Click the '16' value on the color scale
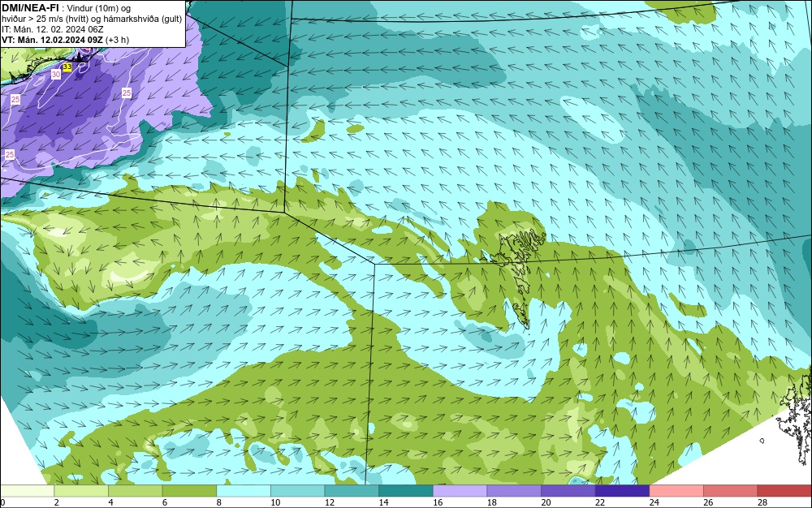This screenshot has width=812, height=508. pyautogui.click(x=438, y=502)
